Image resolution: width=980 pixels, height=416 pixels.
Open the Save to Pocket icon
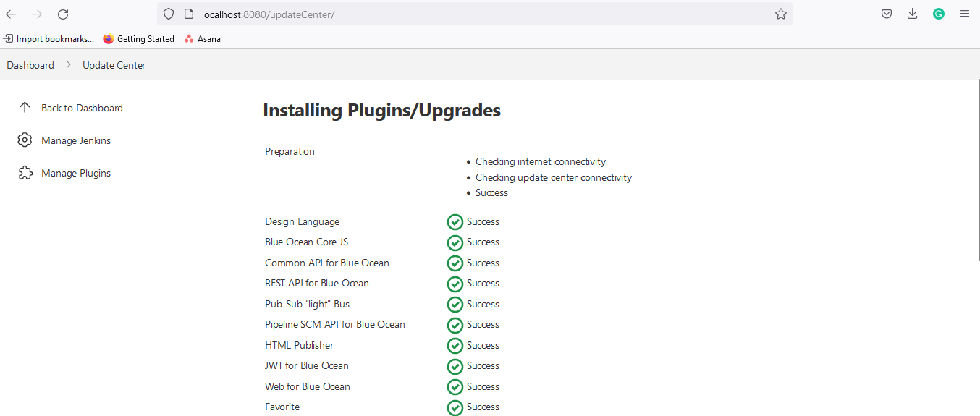tap(886, 14)
